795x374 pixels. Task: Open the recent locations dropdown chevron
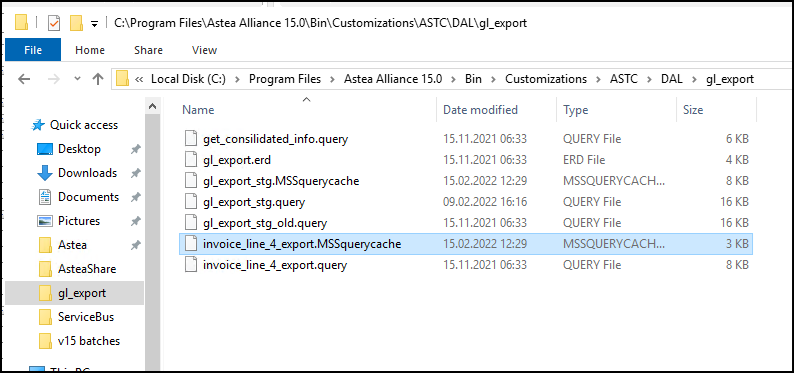[x=77, y=79]
